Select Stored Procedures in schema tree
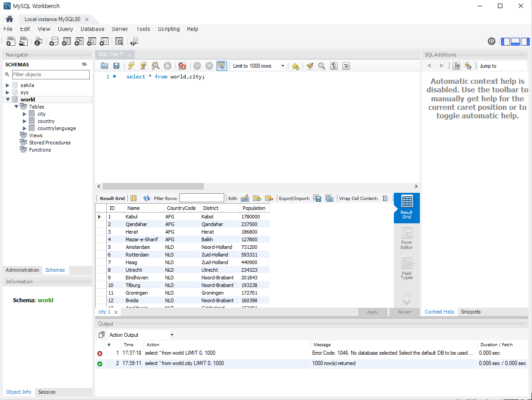 coord(50,143)
